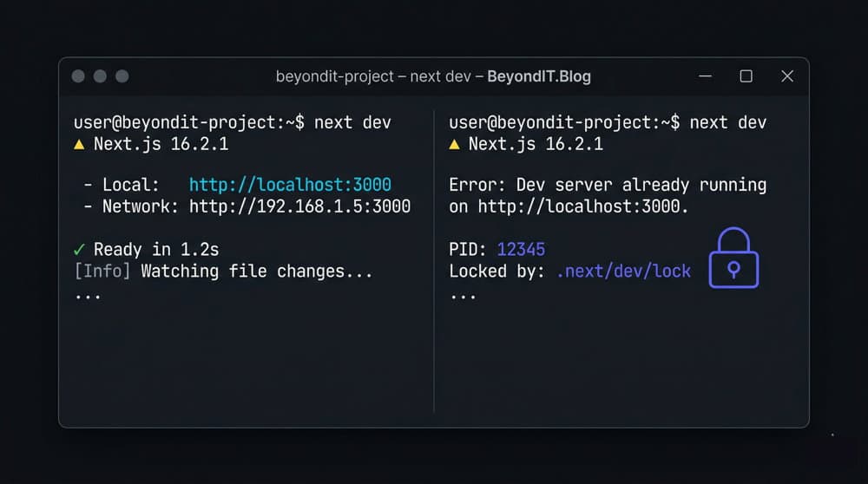Click the PID value 12345
Image resolution: width=868 pixels, height=484 pixels.
[x=521, y=250]
